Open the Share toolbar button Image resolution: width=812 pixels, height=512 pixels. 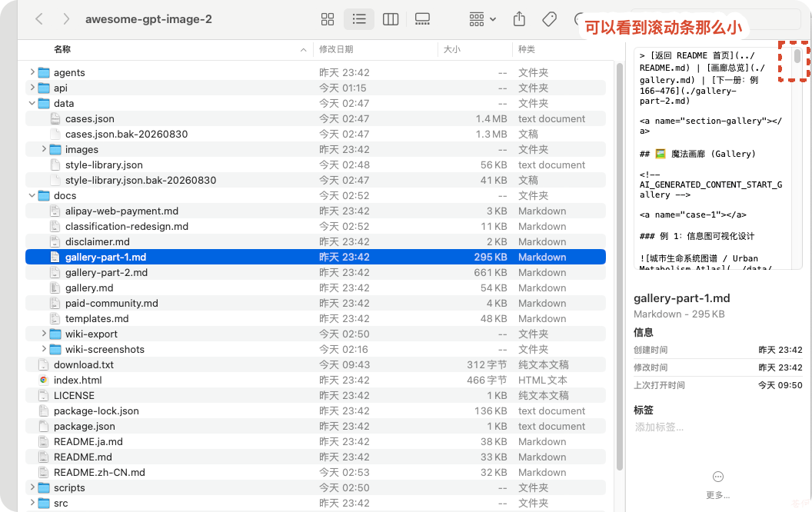519,20
